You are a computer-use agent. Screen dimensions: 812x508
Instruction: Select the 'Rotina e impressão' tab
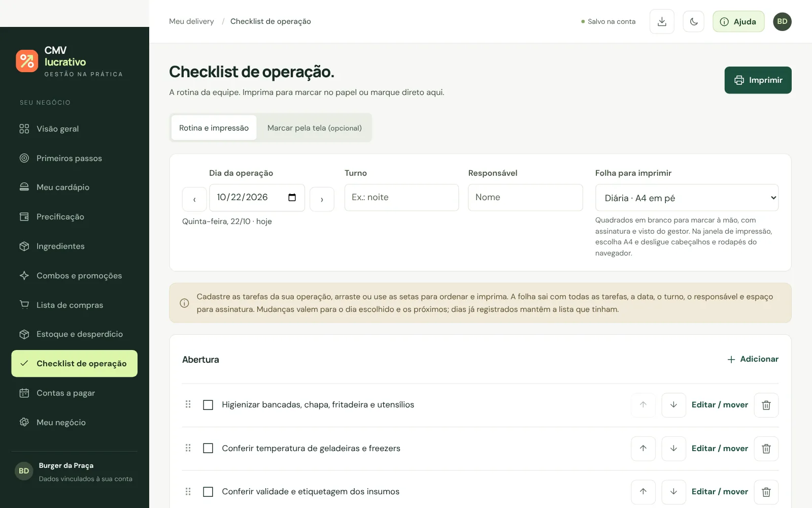(214, 128)
